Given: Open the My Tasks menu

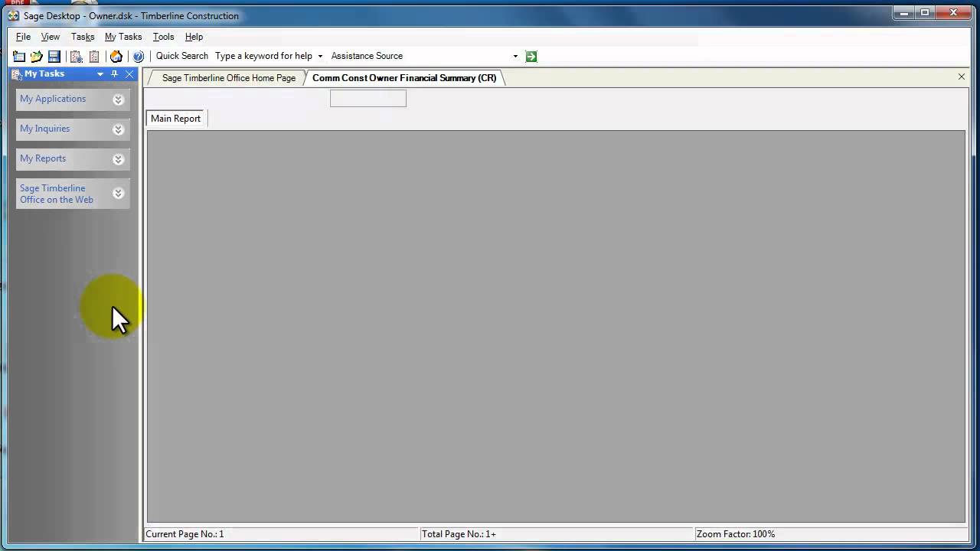Looking at the screenshot, I should (x=123, y=37).
